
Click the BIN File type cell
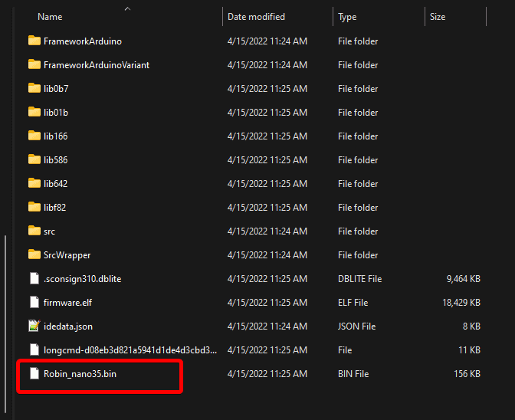click(353, 374)
